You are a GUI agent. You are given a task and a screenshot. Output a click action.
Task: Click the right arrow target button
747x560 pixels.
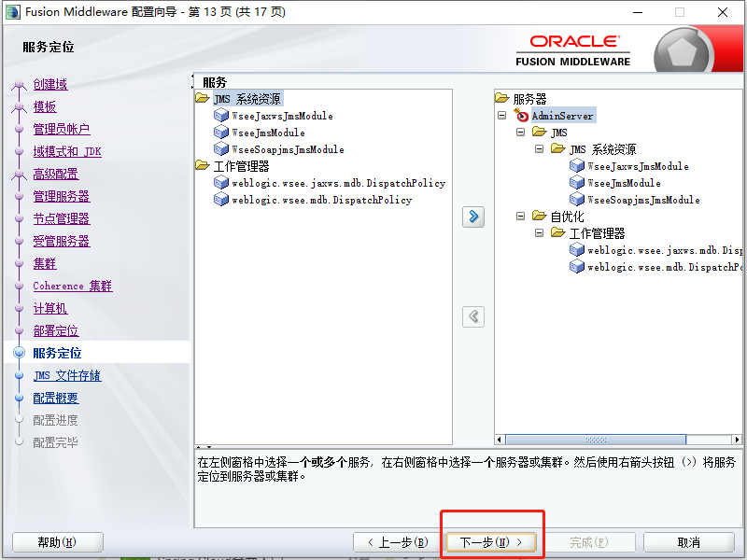coord(473,217)
